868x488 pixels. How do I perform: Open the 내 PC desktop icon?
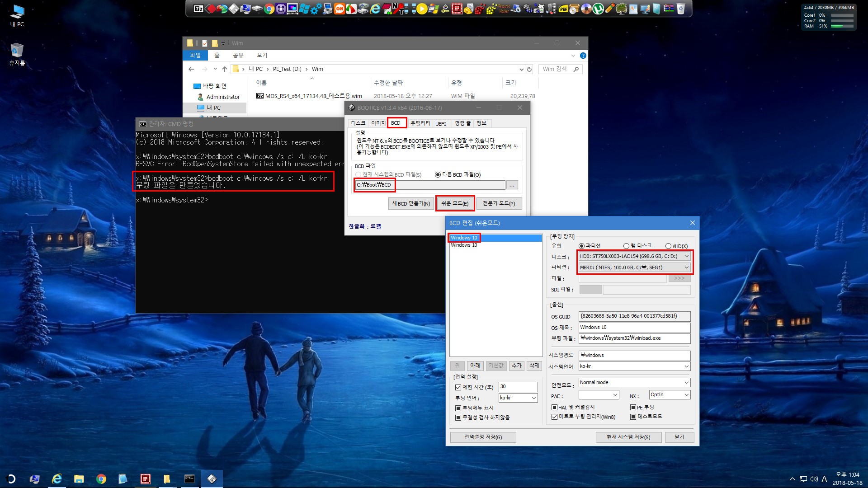coord(17,15)
